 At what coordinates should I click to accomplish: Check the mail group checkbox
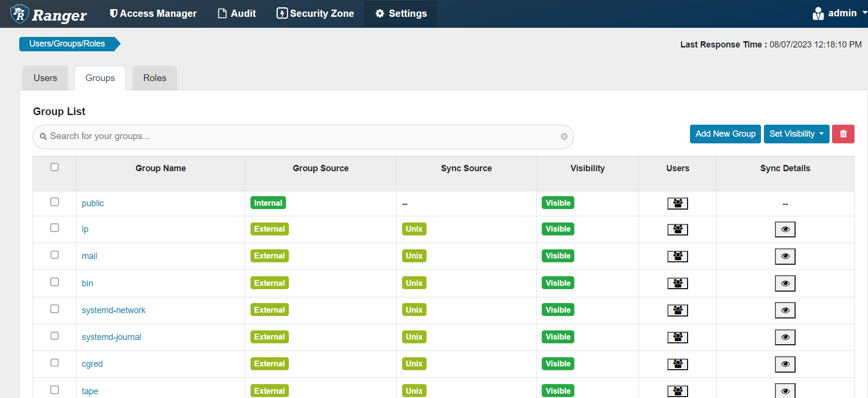55,255
